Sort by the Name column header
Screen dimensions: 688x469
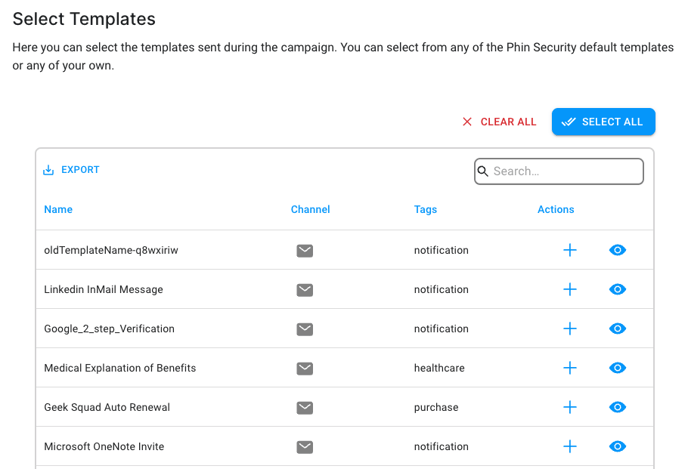pos(58,209)
